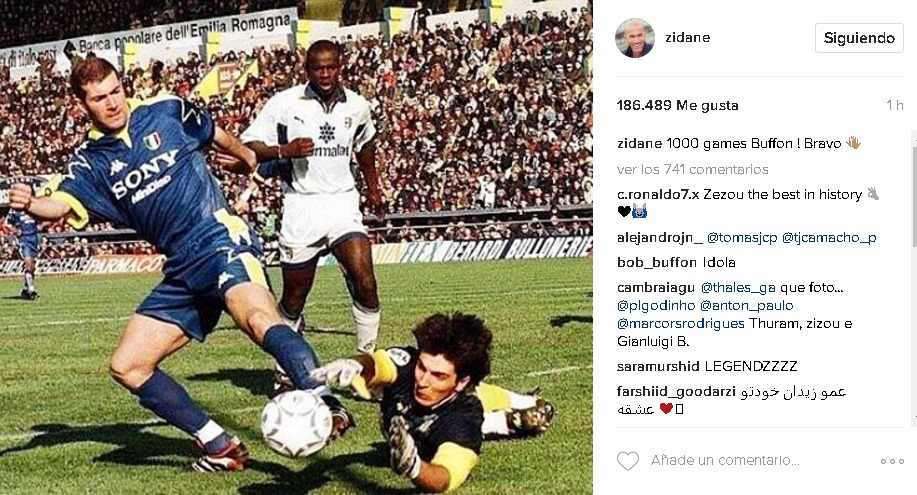Click the 186.489 Me gusta count
This screenshot has height=495, width=917.
coord(677,105)
